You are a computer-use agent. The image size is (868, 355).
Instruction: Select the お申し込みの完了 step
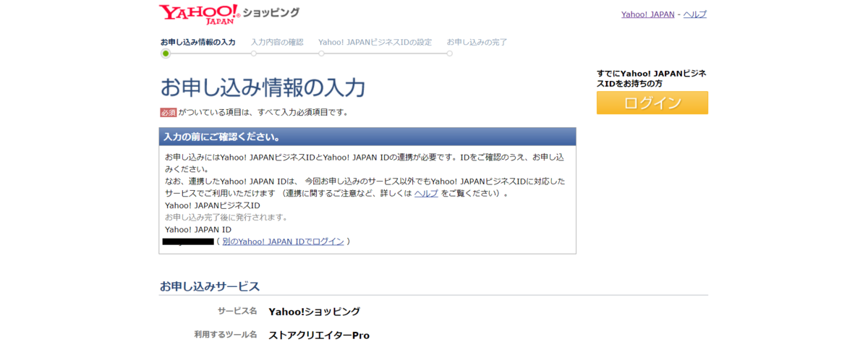[477, 42]
